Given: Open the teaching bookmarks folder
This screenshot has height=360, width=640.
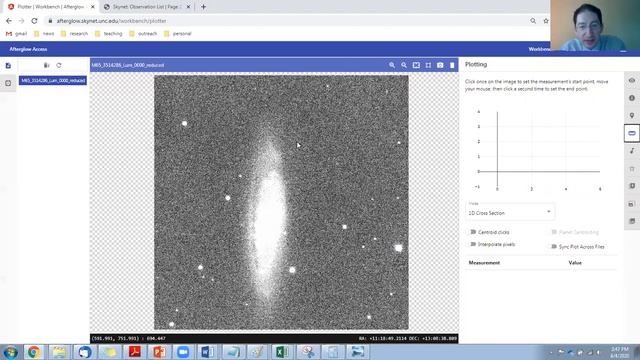Looking at the screenshot, I should tap(109, 34).
